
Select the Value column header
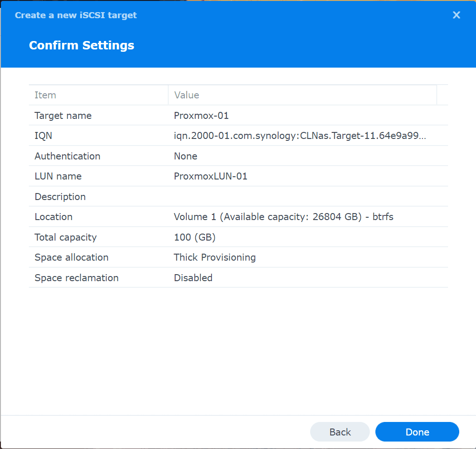tap(186, 95)
